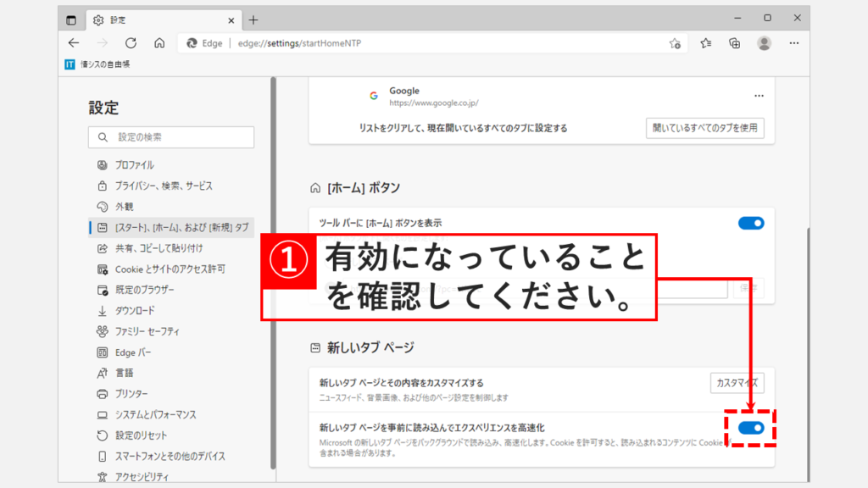Click the 開いているすべてのタブを使用 button
Screen dimensions: 868x488
click(x=704, y=128)
